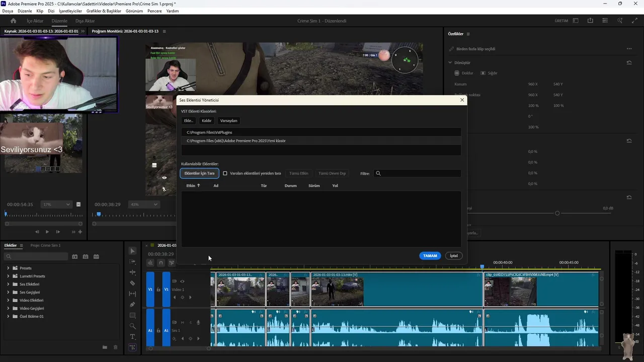The height and width of the screenshot is (362, 644).
Task: Open the 43% program zoom dropdown
Action: [144, 204]
